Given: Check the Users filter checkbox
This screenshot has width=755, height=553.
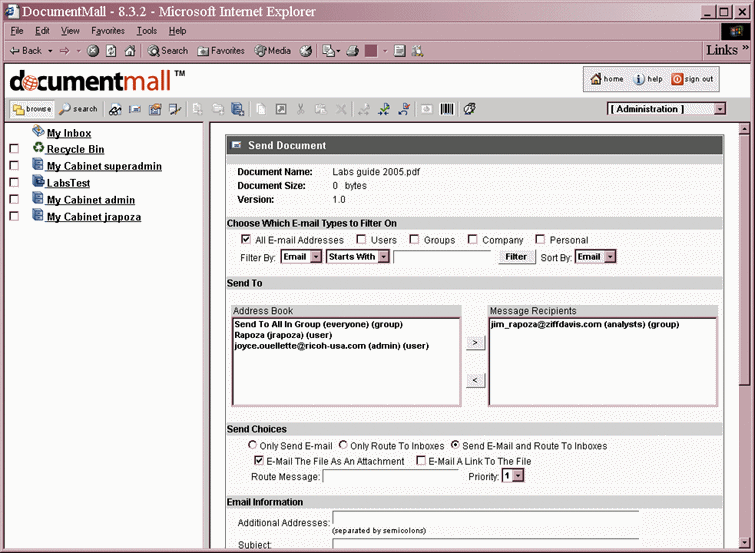Looking at the screenshot, I should click(361, 239).
